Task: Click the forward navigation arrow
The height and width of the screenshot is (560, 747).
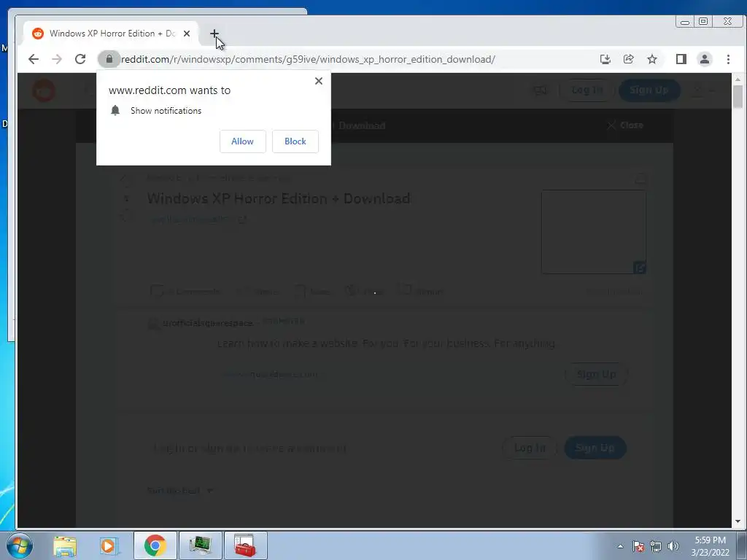Action: 57,59
